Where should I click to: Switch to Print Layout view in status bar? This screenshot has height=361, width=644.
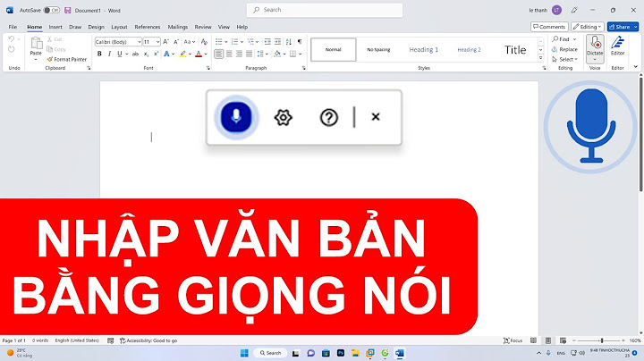[548, 340]
